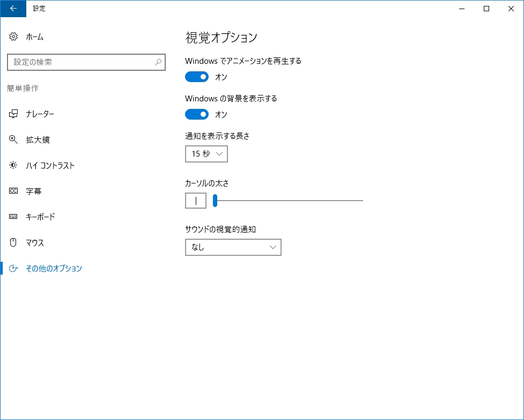Click the ハイ コントラスト sun icon
524x420 pixels.
[13, 165]
